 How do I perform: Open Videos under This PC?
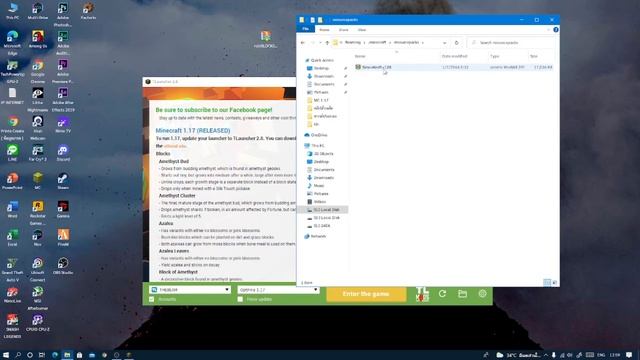pos(320,202)
